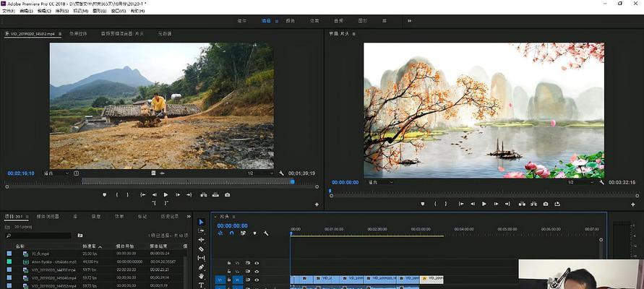Click Insert in the source monitor

click(x=204, y=194)
